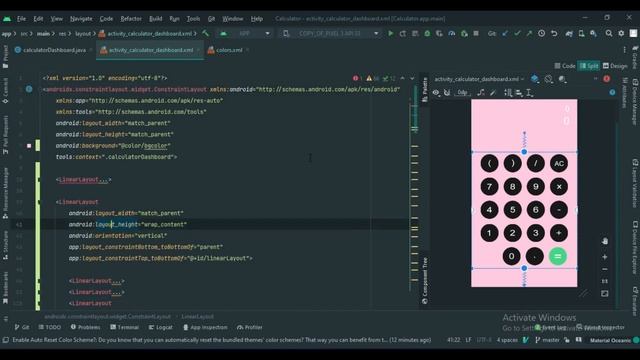This screenshot has height=360, width=640.
Task: Open the Device Manager phone icon in toolbar
Action: [x=581, y=33]
